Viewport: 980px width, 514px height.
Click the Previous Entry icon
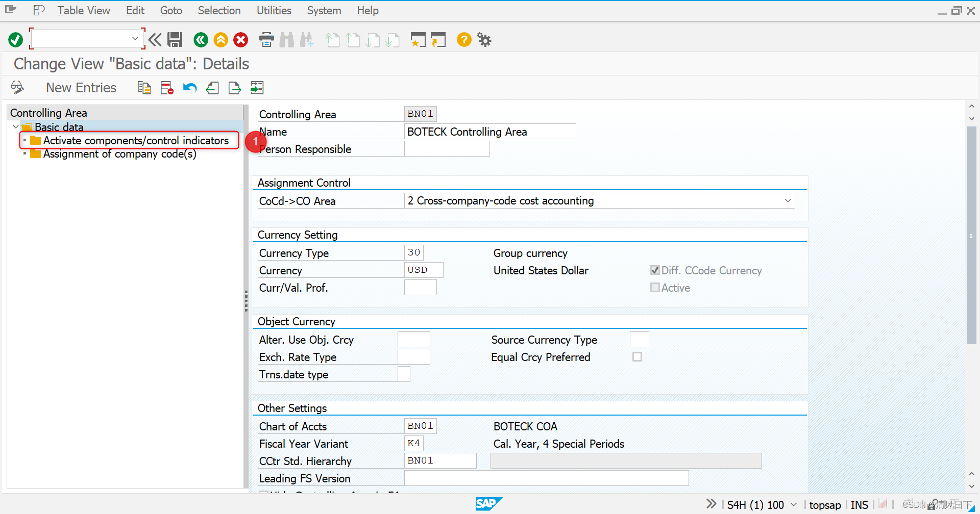[x=212, y=88]
